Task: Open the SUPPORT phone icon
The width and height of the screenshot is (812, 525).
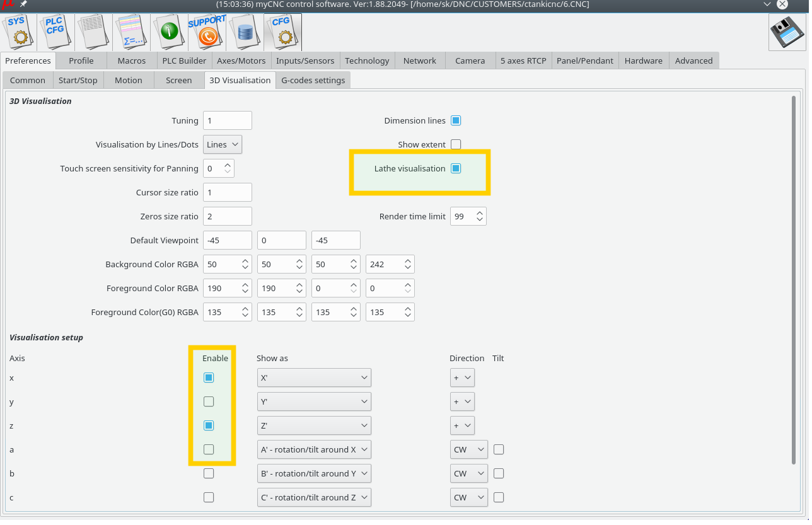Action: point(207,32)
